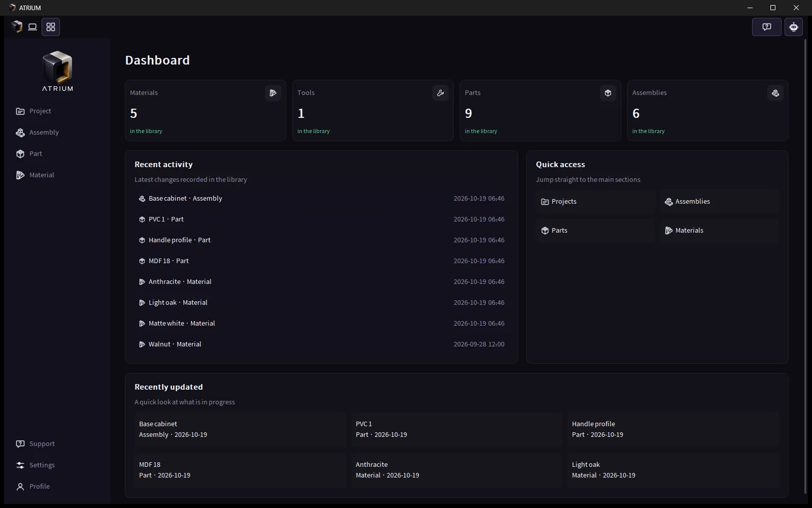Click the Atrium logo in the sidebar

coord(57,71)
